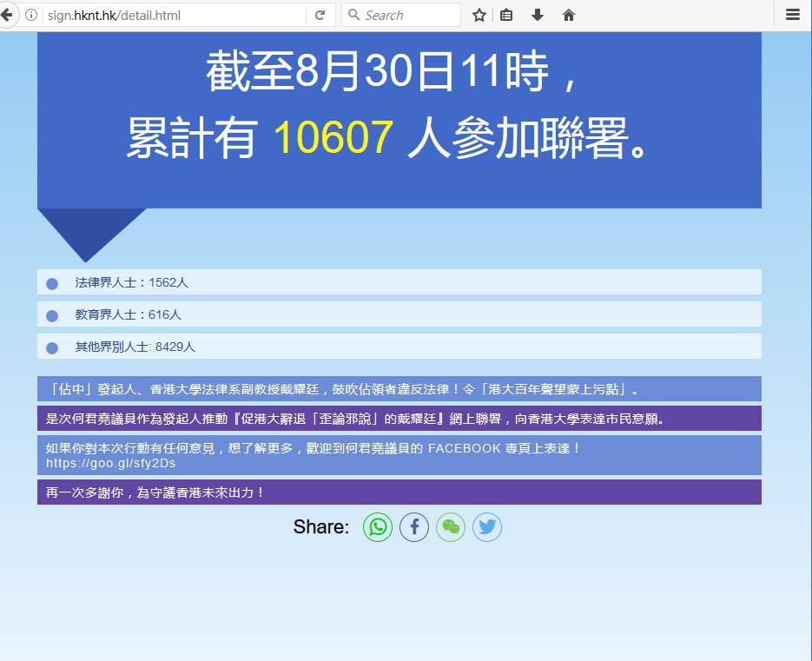The height and width of the screenshot is (661, 812).
Task: Click the 截至8月30日11時 heading
Action: tap(392, 71)
